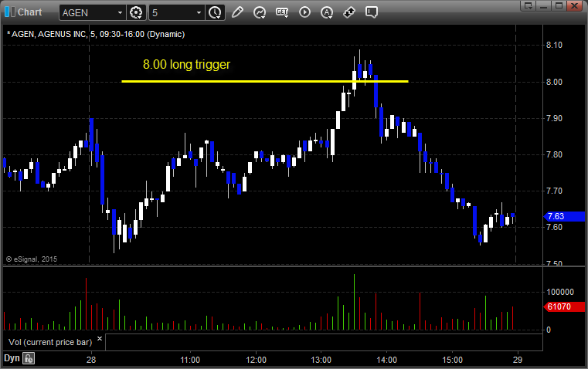Minimize the chart window
The image size is (588, 369).
point(544,5)
